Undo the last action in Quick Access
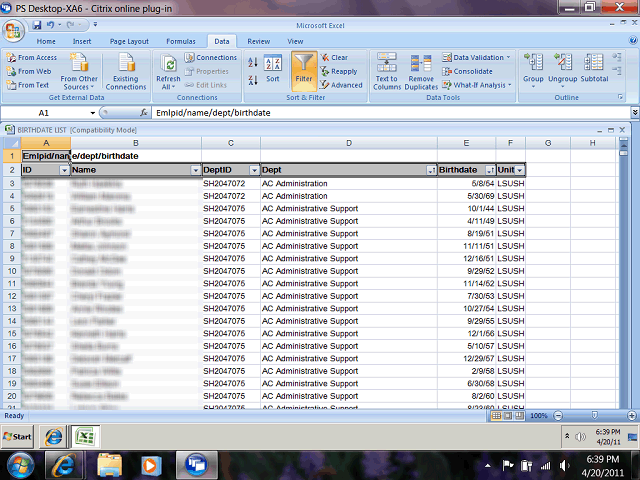 click(50, 25)
